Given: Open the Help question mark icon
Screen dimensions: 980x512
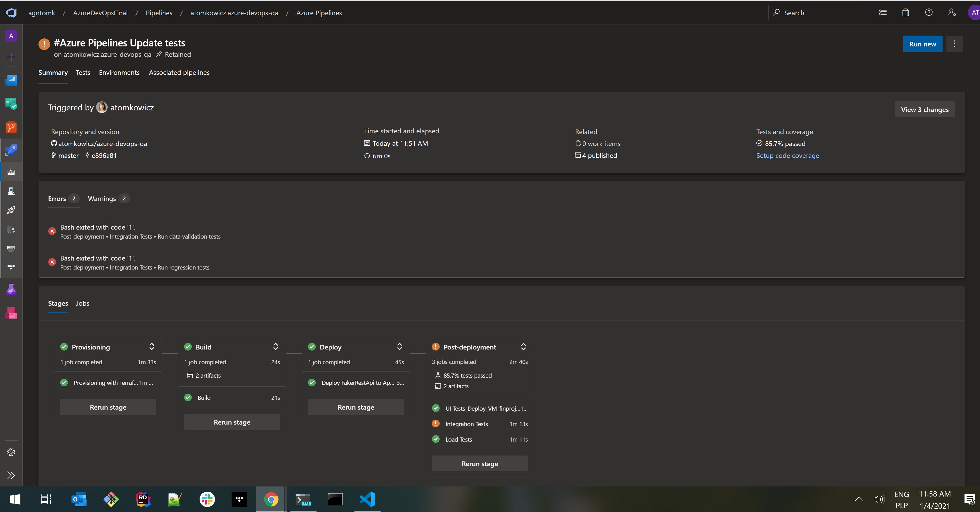Looking at the screenshot, I should pyautogui.click(x=929, y=13).
